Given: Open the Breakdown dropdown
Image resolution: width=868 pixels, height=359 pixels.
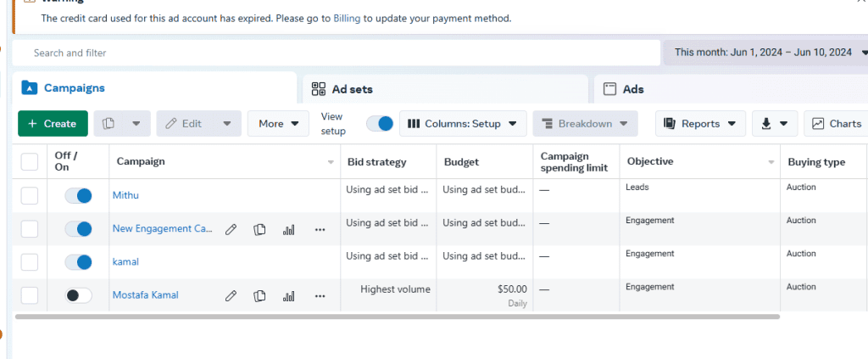Looking at the screenshot, I should (585, 124).
